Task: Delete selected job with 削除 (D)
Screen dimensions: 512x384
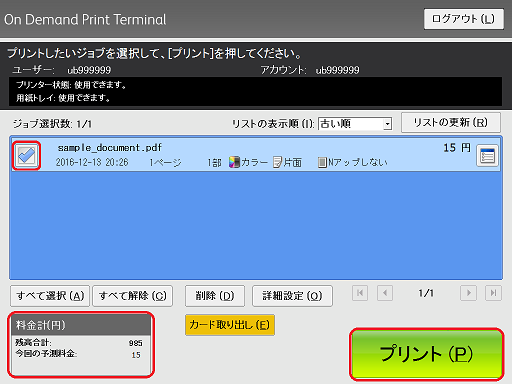Action: pyautogui.click(x=215, y=296)
